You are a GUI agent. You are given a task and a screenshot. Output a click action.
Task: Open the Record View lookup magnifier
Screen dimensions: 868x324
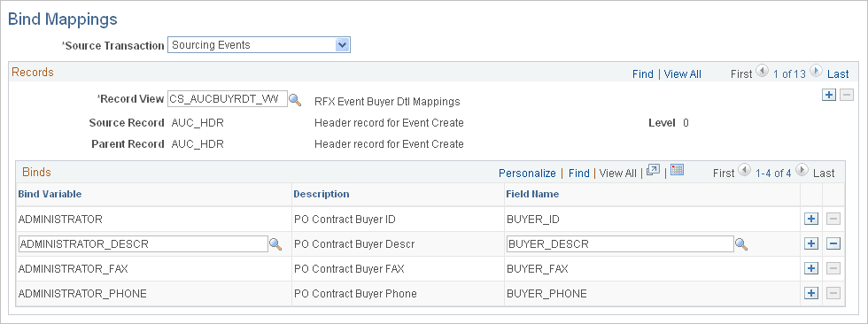(x=296, y=100)
